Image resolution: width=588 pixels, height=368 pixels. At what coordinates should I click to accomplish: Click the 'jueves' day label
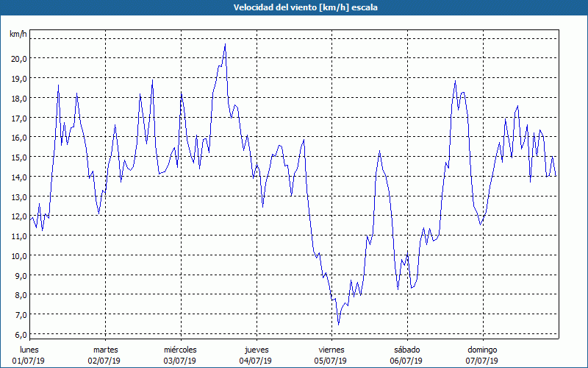click(x=257, y=350)
